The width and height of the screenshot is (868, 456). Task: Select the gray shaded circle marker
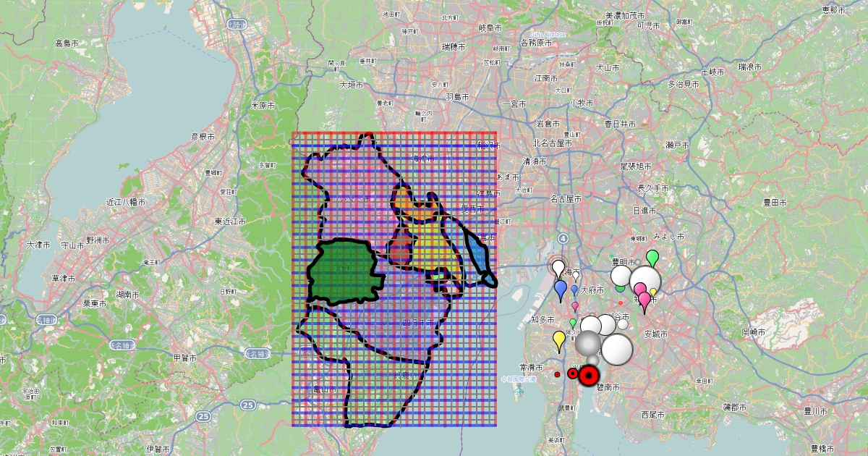589,343
